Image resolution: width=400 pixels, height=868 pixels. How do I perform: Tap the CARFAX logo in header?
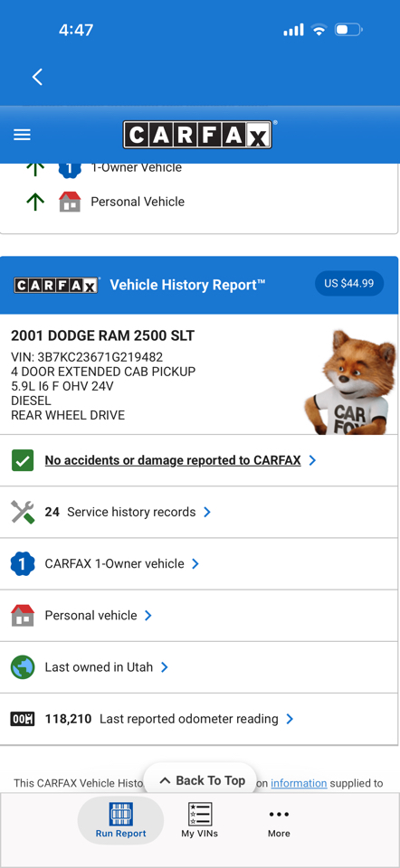[198, 135]
